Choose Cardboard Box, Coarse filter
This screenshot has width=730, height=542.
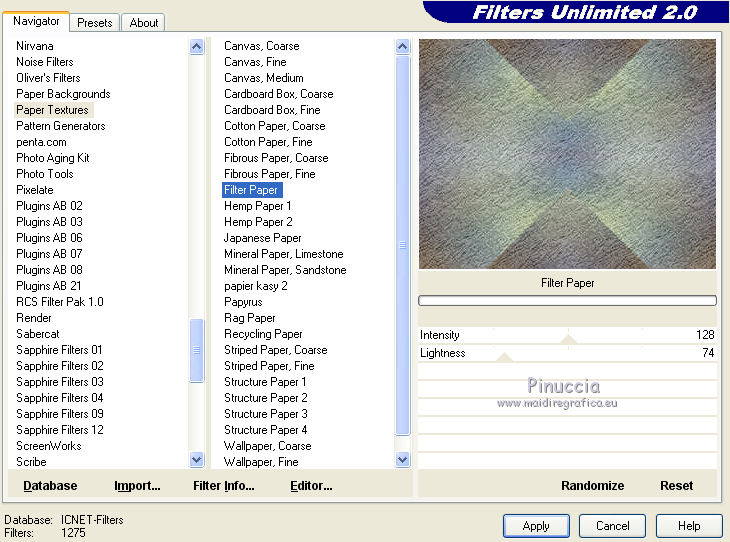click(278, 94)
